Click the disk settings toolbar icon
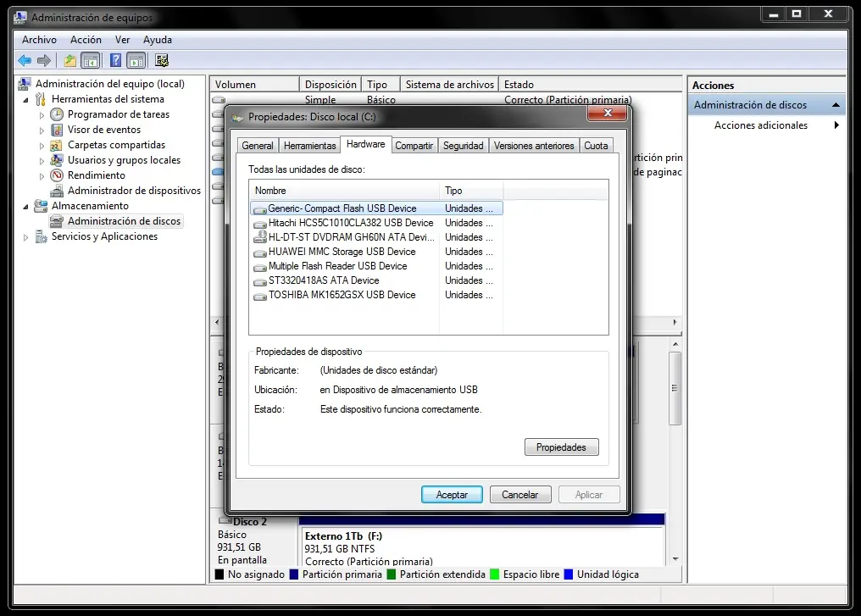This screenshot has height=616, width=861. click(x=161, y=60)
